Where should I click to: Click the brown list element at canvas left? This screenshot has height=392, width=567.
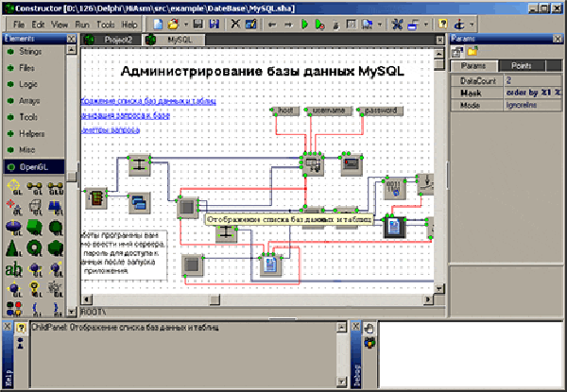pos(96,198)
